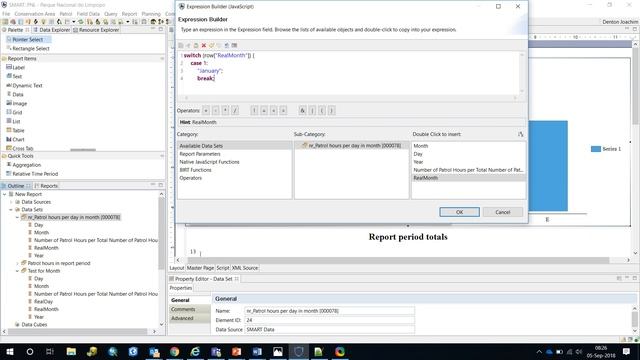This screenshot has height=360, width=640.
Task: Pick the Dynamic Text report item
Action: 24,85
